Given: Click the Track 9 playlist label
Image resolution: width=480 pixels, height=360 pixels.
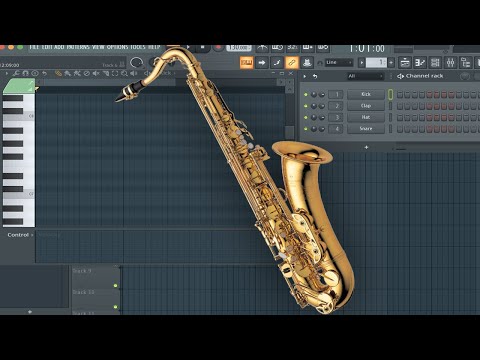Looking at the screenshot, I should [x=82, y=271].
